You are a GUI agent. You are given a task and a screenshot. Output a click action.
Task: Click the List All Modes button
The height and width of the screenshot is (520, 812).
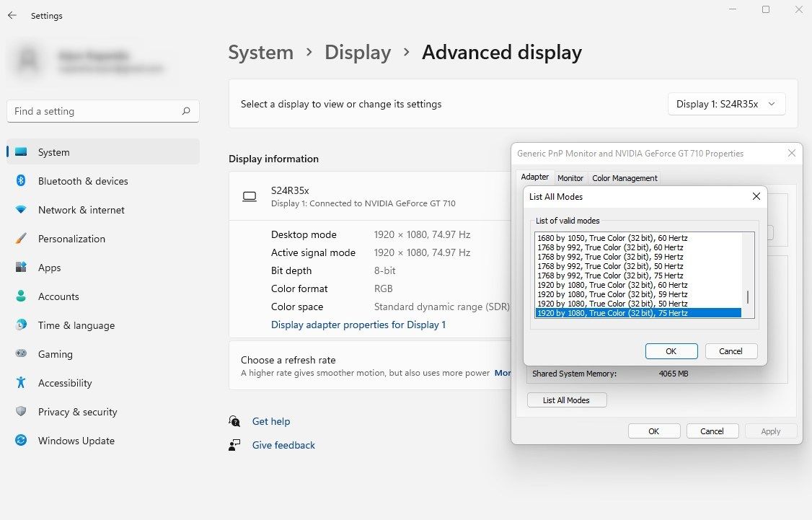tap(567, 400)
